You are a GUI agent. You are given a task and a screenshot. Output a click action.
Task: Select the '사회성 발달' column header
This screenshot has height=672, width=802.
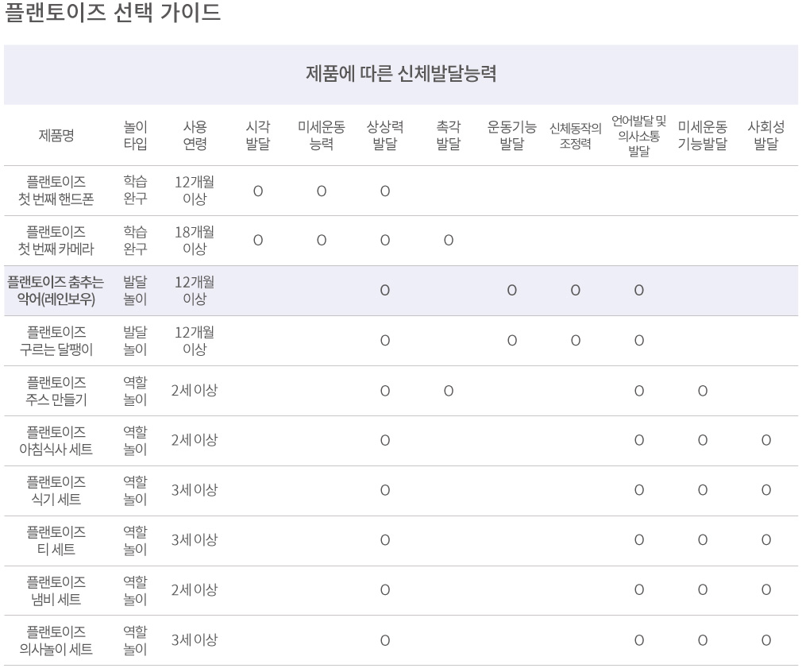point(765,135)
